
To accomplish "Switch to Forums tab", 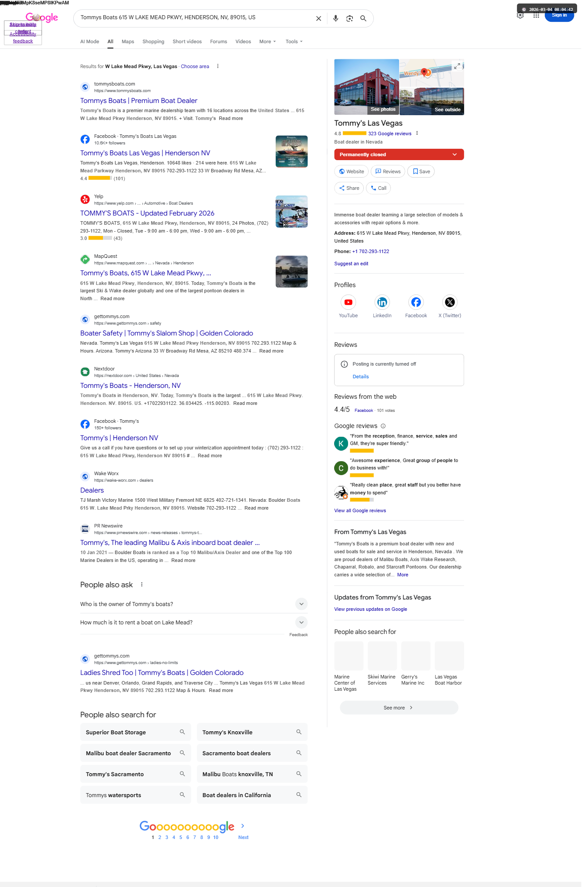I will (x=219, y=41).
